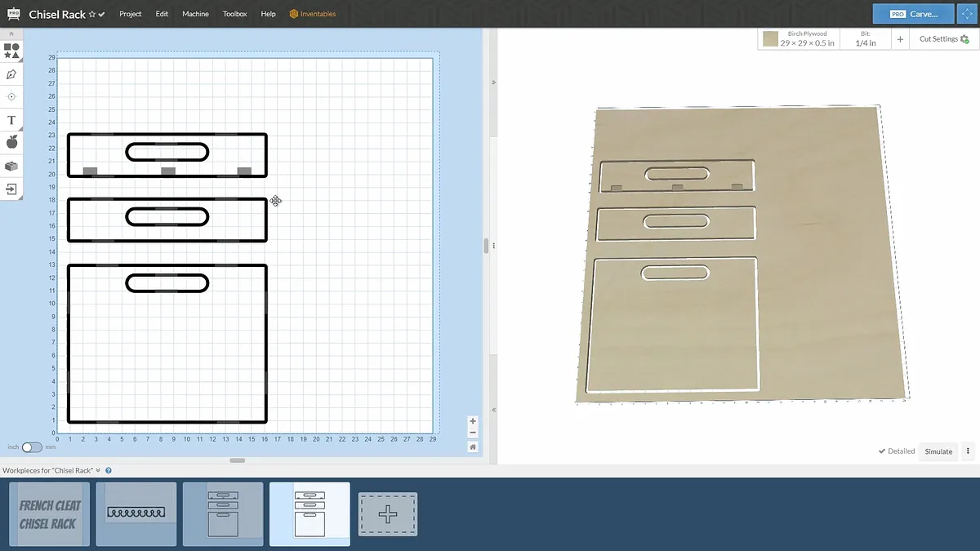Screen dimensions: 980x551
Task: Open the Apps brick icon
Action: point(11,166)
